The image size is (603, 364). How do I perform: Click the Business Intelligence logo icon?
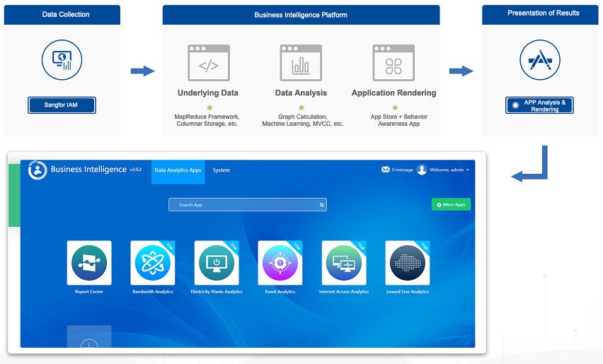pos(38,170)
